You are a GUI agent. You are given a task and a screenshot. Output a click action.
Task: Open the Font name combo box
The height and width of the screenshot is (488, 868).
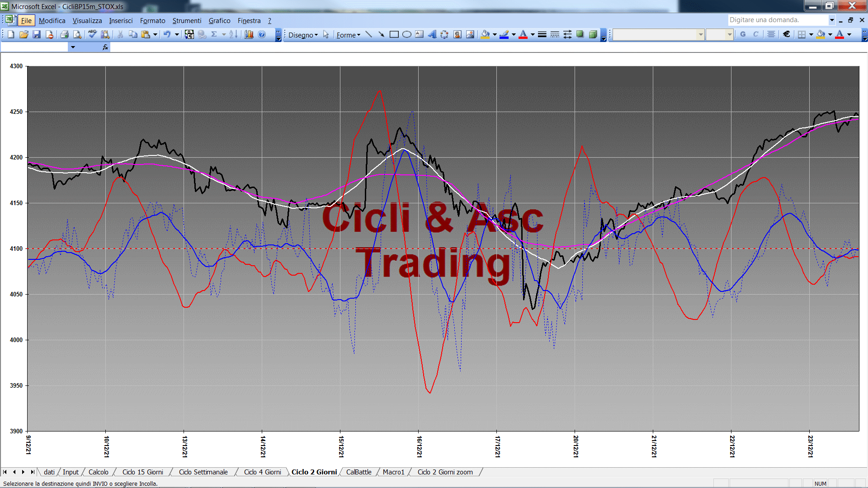[658, 34]
